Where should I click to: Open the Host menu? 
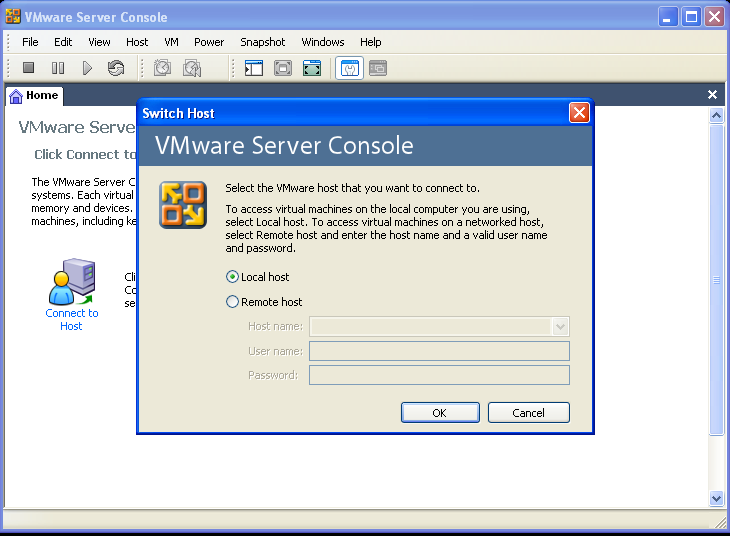(137, 42)
